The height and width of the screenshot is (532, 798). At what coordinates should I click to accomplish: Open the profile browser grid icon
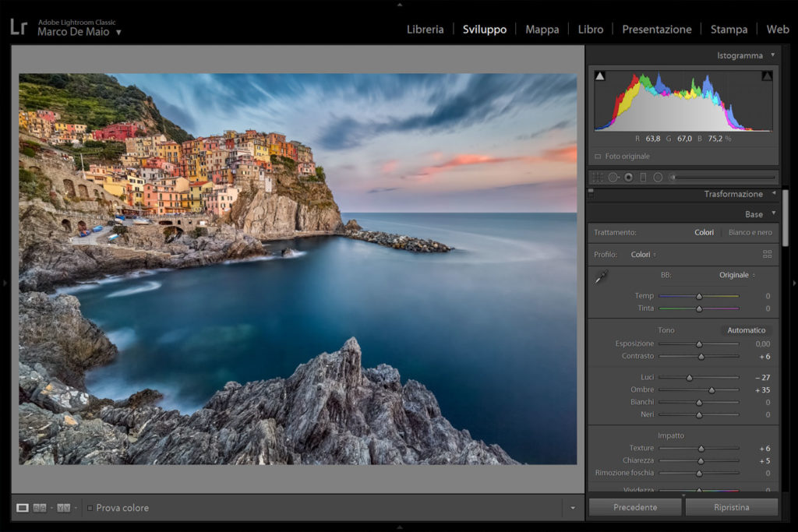[767, 255]
